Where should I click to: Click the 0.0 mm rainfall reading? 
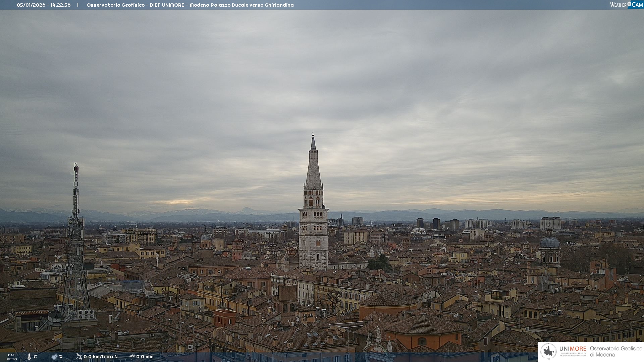[x=145, y=357]
